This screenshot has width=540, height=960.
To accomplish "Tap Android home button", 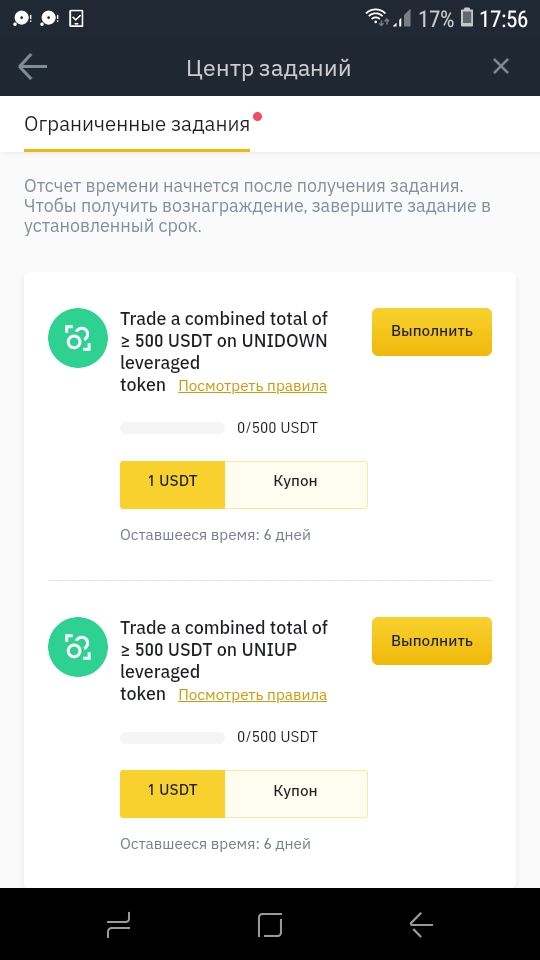I will click(x=270, y=924).
